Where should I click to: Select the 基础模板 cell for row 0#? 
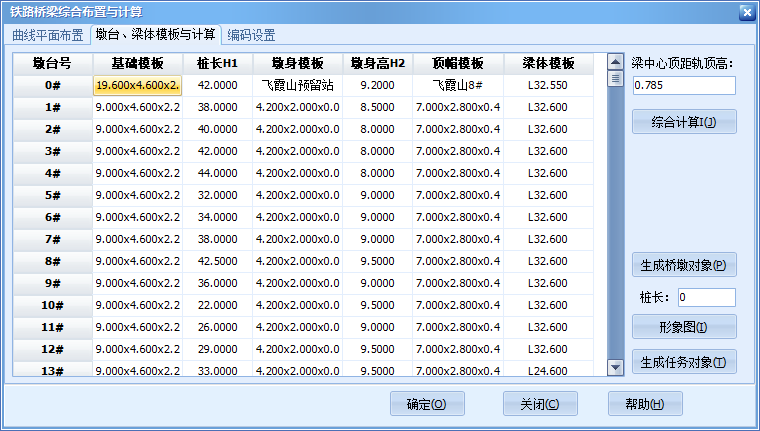137,85
